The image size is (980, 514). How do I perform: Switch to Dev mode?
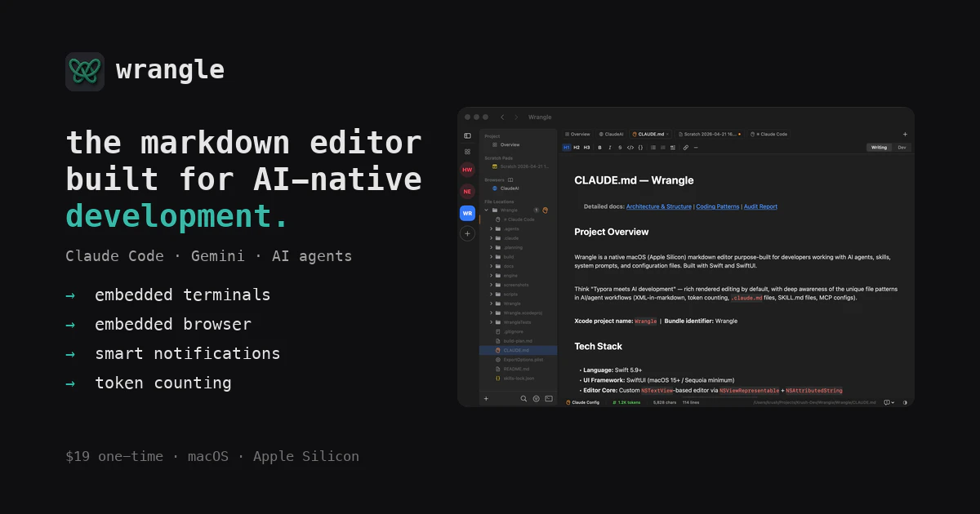[902, 148]
